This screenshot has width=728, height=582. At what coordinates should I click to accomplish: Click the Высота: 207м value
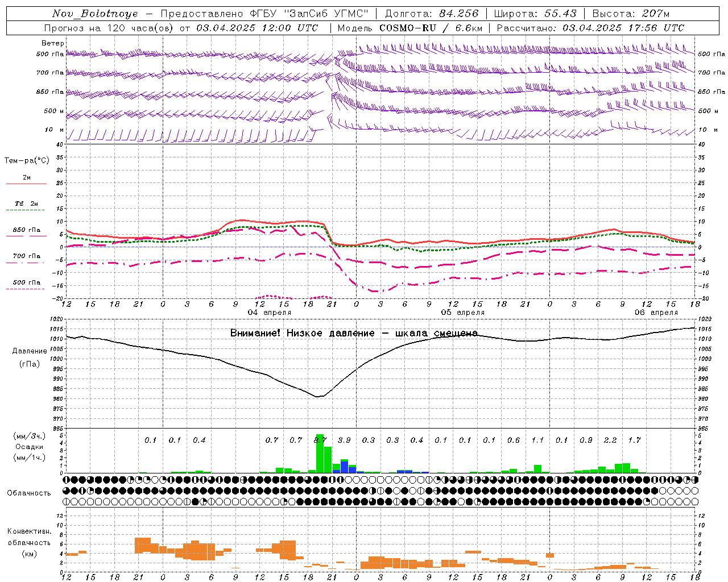pyautogui.click(x=631, y=14)
